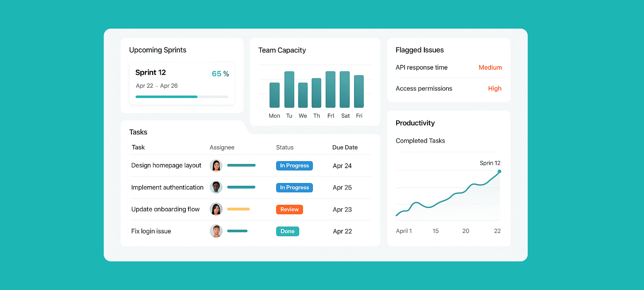This screenshot has height=290, width=644.
Task: Click the Productivity heading
Action: click(415, 123)
